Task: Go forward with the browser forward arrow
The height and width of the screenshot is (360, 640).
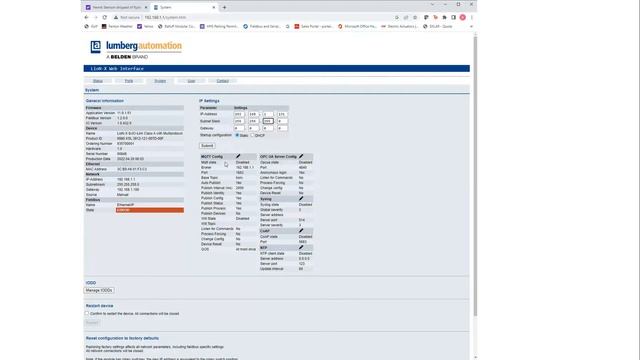Action: [x=96, y=18]
